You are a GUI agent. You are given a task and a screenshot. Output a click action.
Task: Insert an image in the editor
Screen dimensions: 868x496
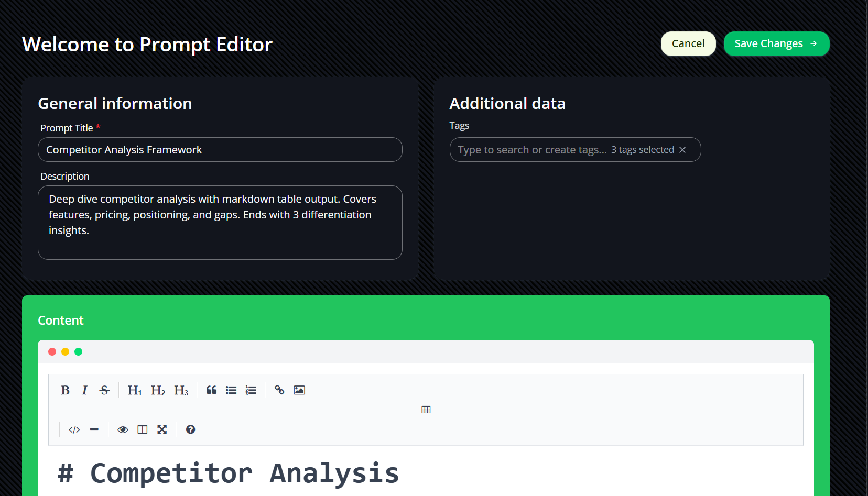click(x=299, y=390)
